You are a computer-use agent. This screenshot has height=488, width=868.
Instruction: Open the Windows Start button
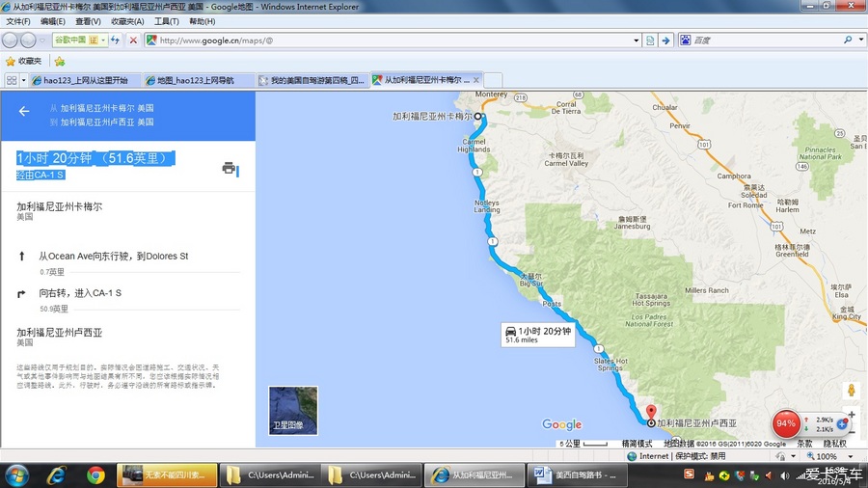(16, 474)
